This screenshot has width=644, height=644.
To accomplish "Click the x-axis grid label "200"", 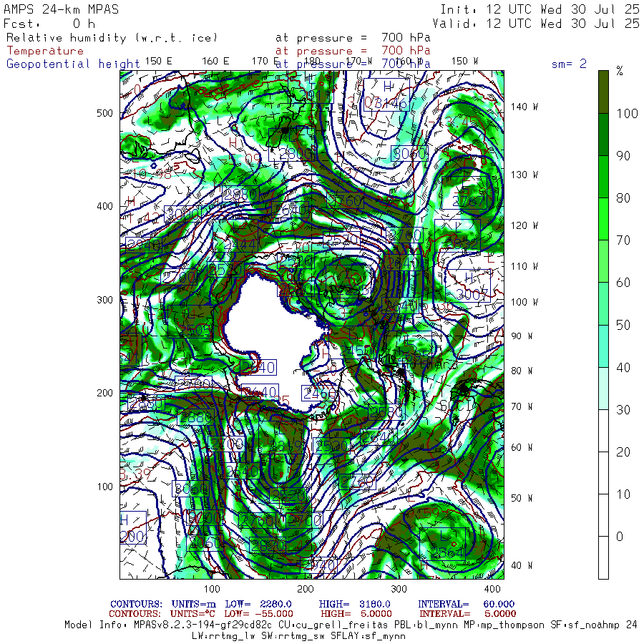I will coord(305,589).
